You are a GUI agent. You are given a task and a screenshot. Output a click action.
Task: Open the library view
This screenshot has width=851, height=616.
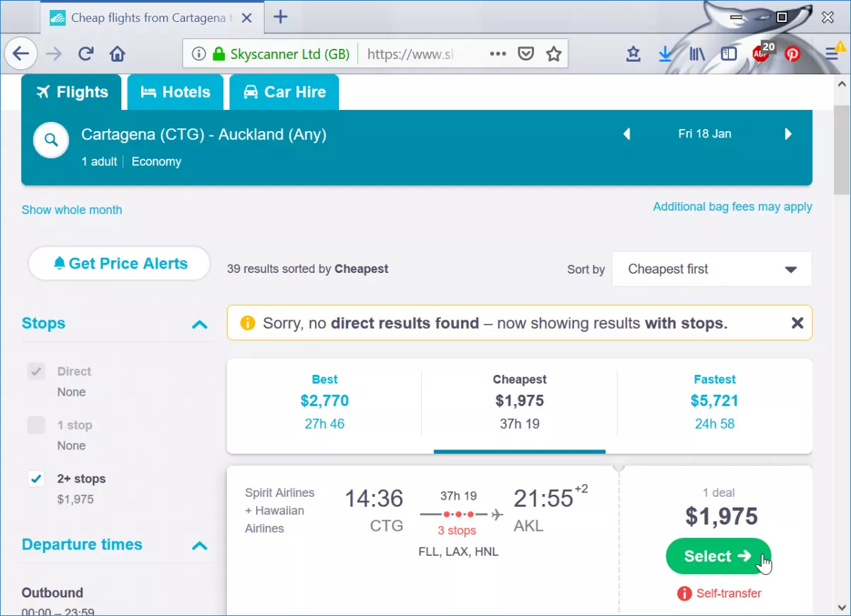click(x=697, y=53)
